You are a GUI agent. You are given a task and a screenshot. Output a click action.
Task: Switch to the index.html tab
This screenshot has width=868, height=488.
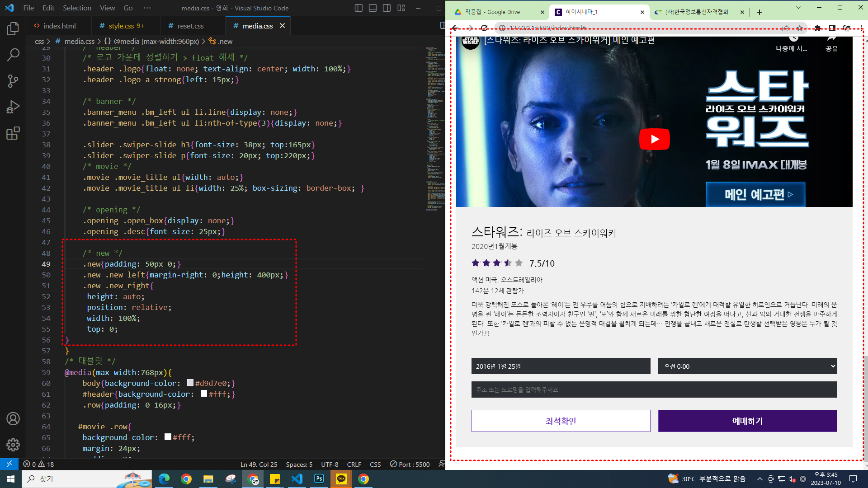click(59, 26)
